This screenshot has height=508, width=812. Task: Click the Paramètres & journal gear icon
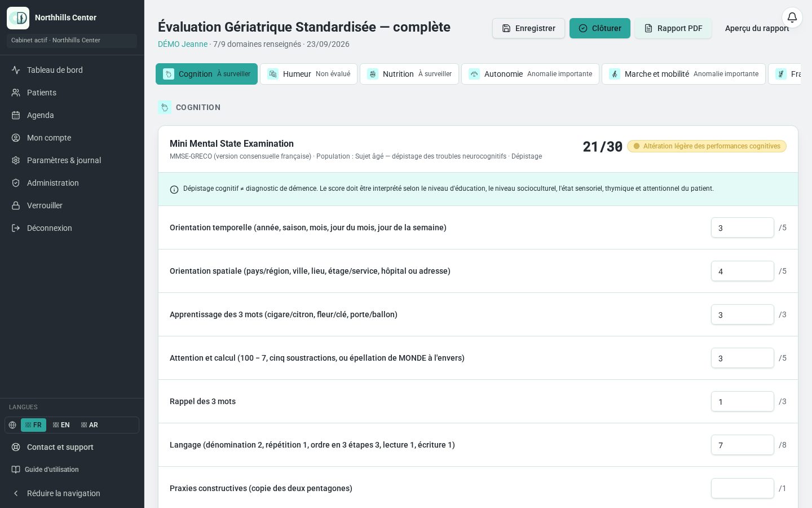coord(16,160)
